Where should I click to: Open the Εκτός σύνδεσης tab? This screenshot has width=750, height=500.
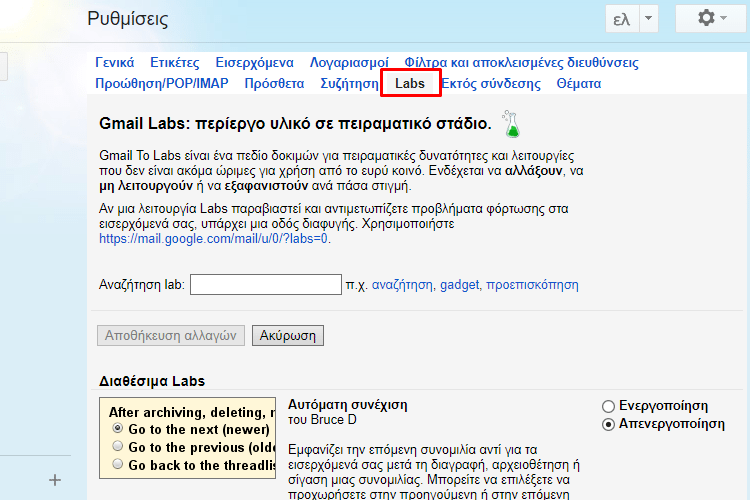491,84
